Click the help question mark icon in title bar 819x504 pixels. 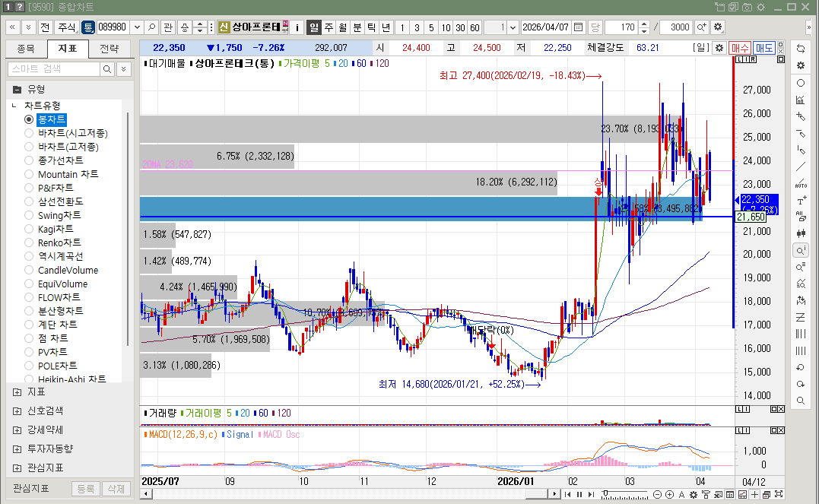pos(19,7)
